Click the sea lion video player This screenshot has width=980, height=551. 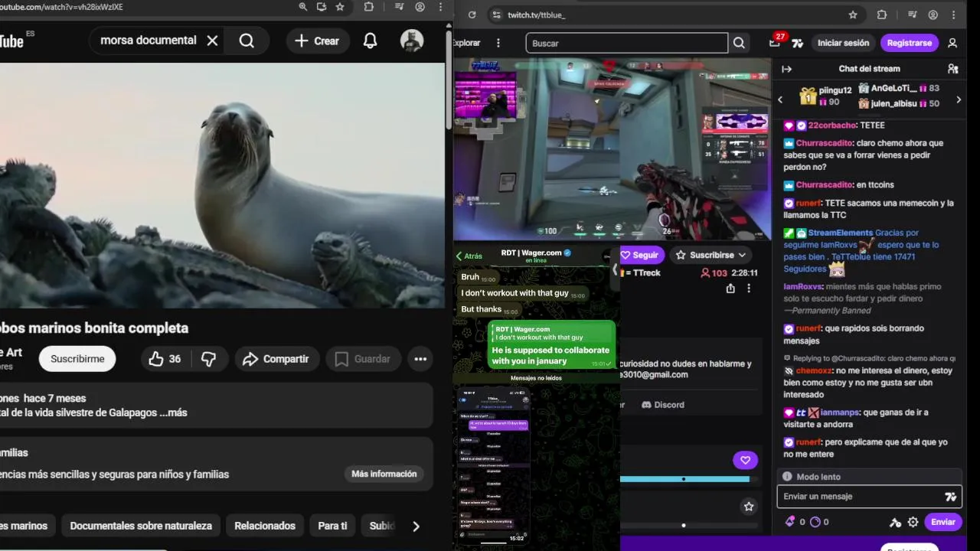pos(222,185)
